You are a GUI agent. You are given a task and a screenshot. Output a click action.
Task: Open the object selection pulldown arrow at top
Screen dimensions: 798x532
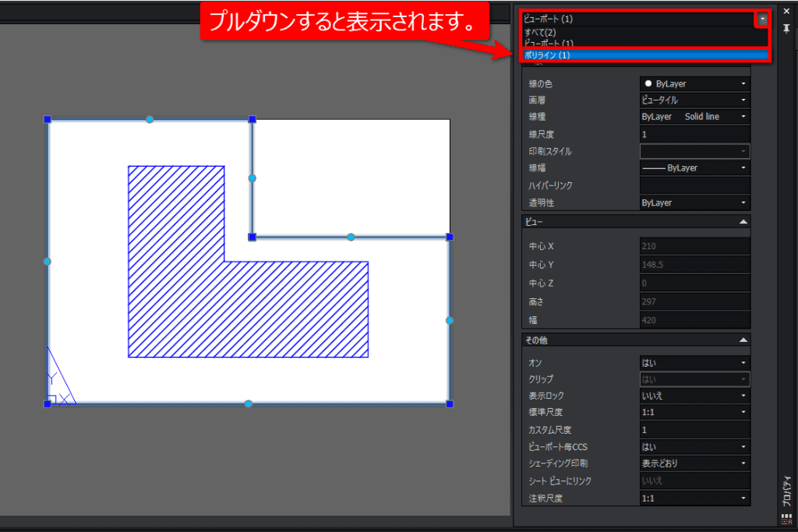pyautogui.click(x=762, y=19)
